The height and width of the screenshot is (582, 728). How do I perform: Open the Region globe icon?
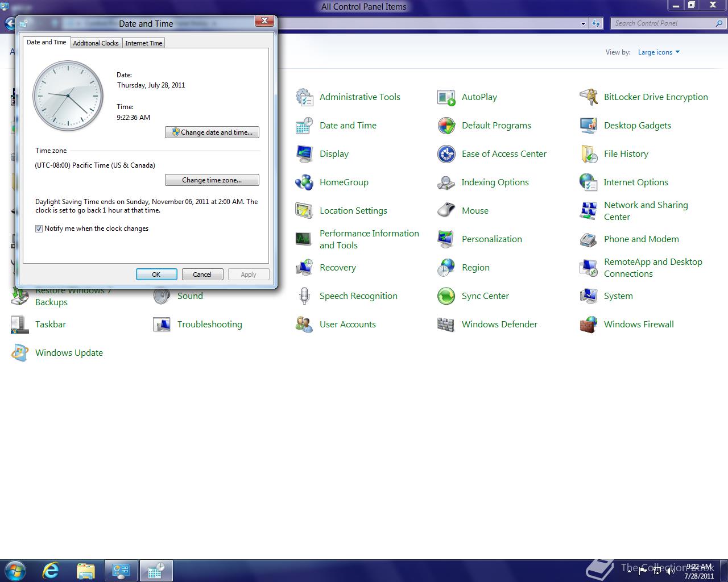pos(446,268)
